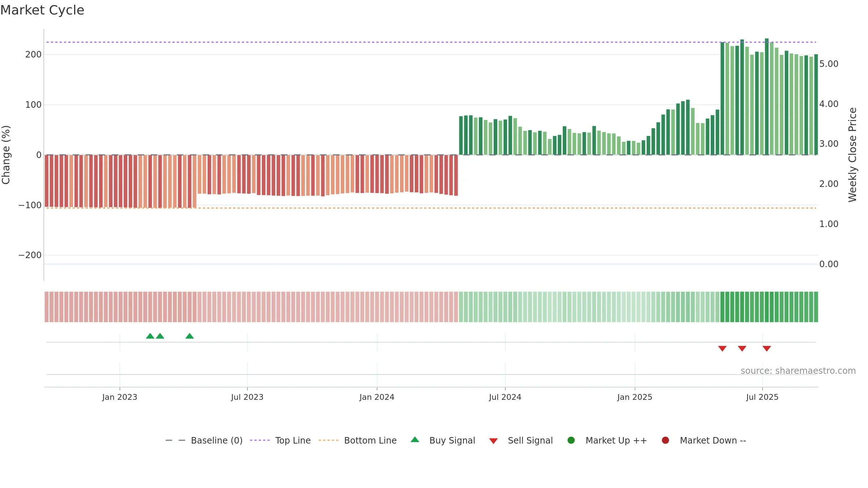Toggle the Sell Signal legend entry
The image size is (868, 488).
(x=521, y=440)
